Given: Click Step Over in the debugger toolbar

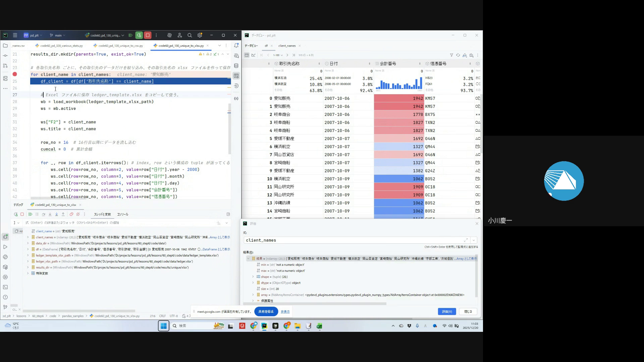Looking at the screenshot, I should (43, 214).
